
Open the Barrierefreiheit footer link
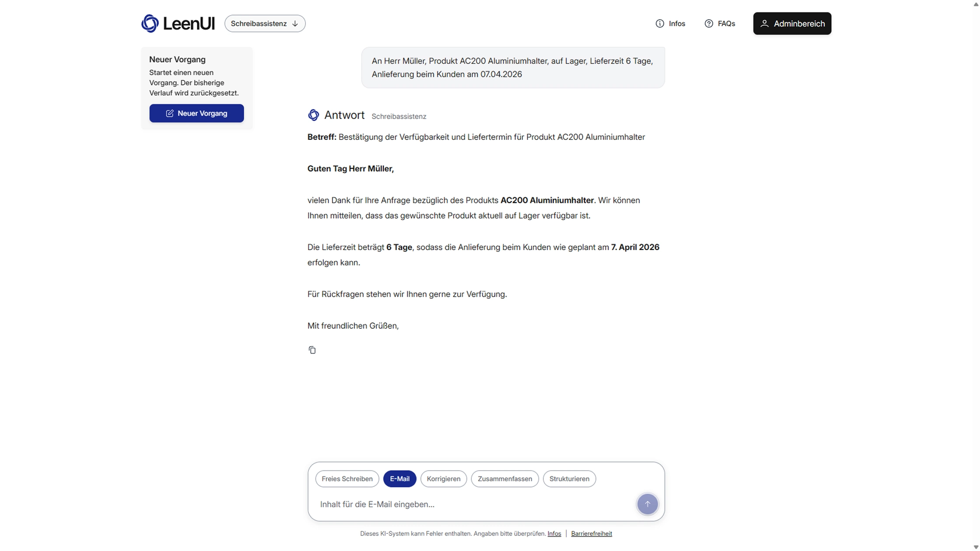click(x=591, y=534)
